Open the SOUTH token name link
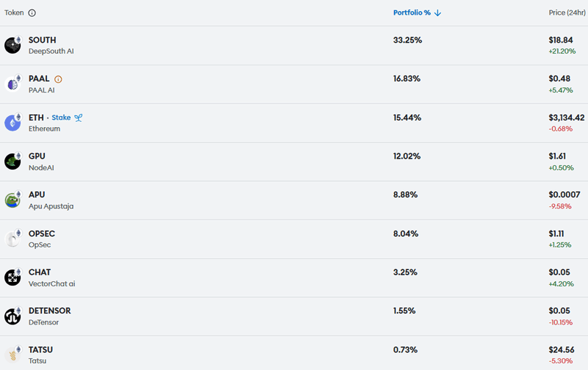 42,40
